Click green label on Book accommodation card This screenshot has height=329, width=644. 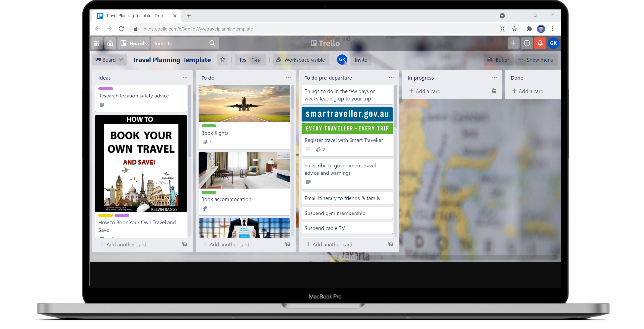click(x=209, y=192)
